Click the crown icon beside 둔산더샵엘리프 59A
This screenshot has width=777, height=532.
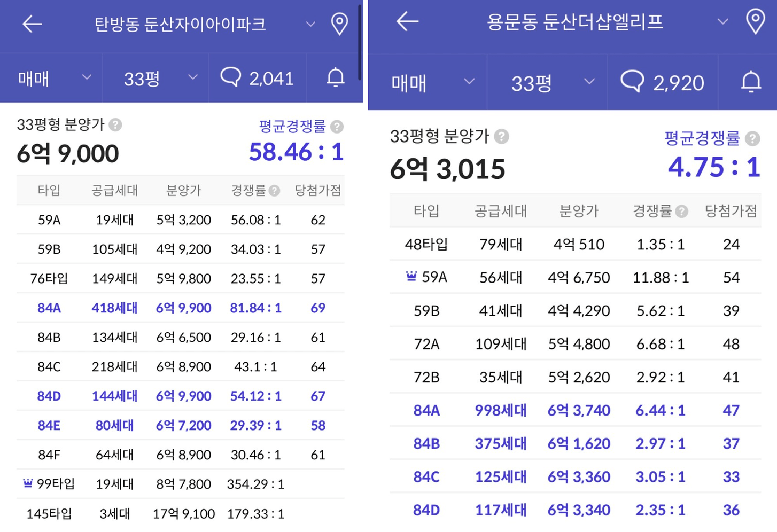[411, 276]
